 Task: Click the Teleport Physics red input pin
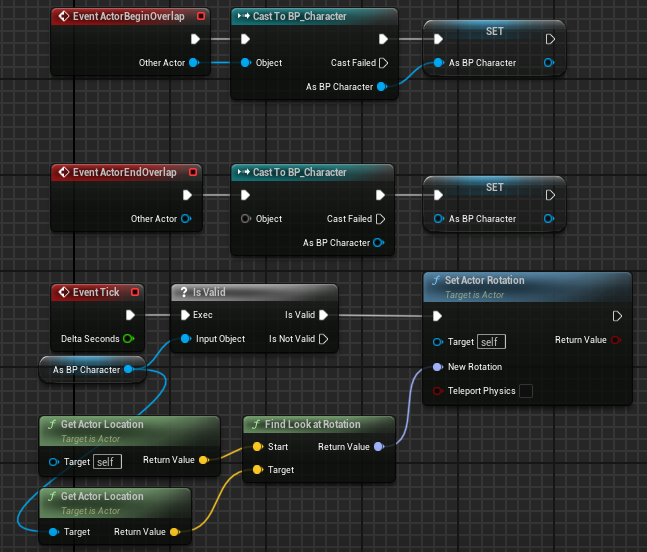437,391
